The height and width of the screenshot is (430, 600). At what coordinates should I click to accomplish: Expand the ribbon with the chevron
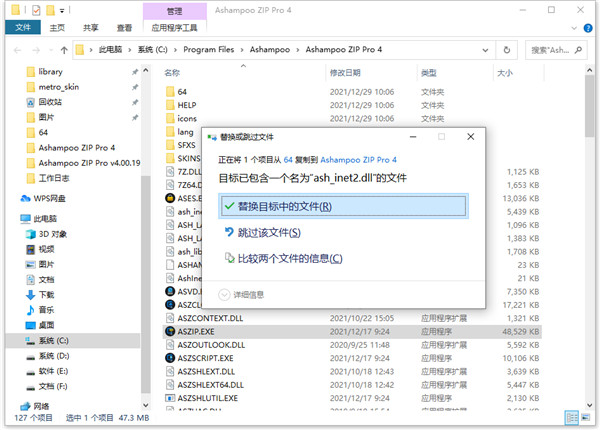click(x=574, y=28)
